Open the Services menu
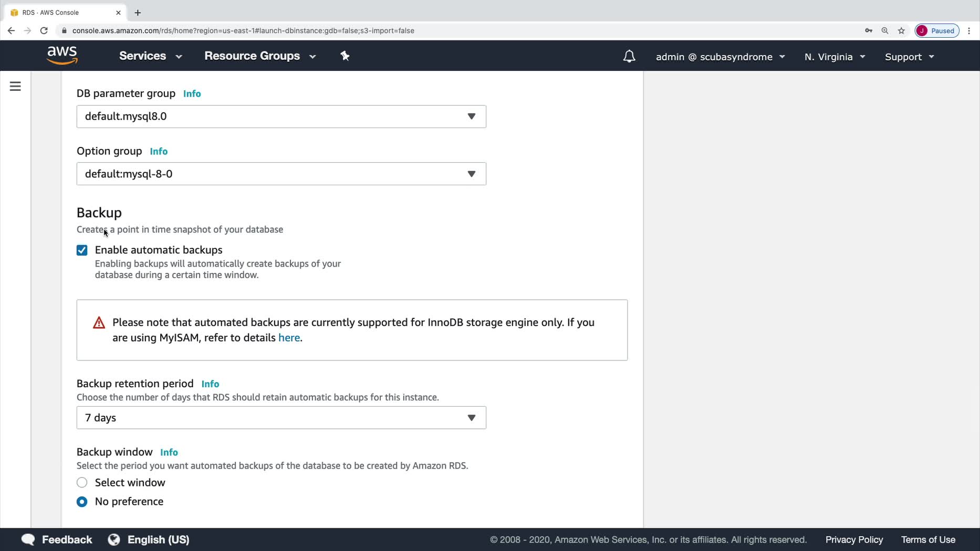The width and height of the screenshot is (980, 551). [x=150, y=56]
